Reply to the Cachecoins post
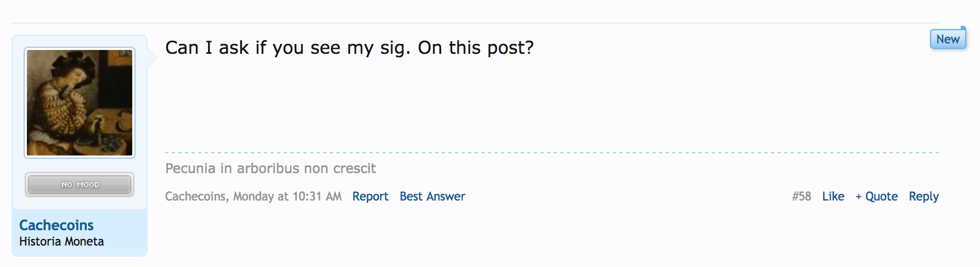980x267 pixels. pyautogui.click(x=924, y=197)
